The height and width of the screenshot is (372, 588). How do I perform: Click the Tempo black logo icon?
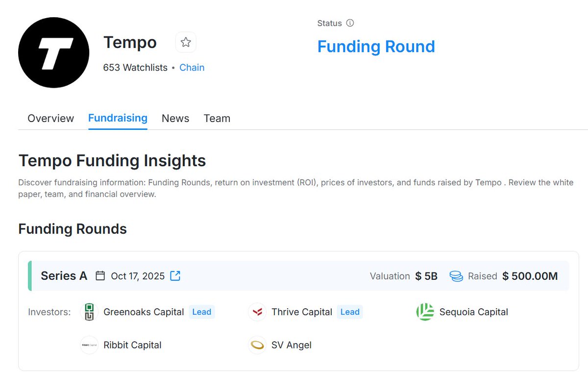54,52
